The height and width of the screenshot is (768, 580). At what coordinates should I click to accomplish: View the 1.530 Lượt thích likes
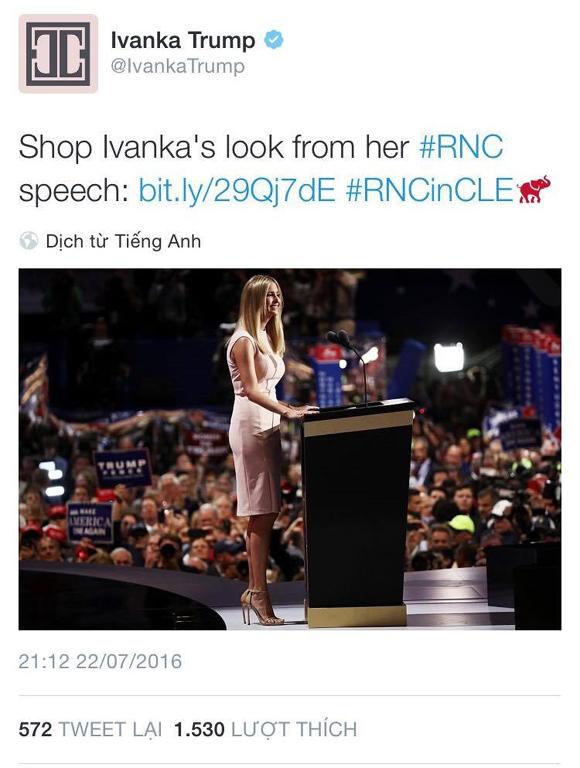pos(266,729)
